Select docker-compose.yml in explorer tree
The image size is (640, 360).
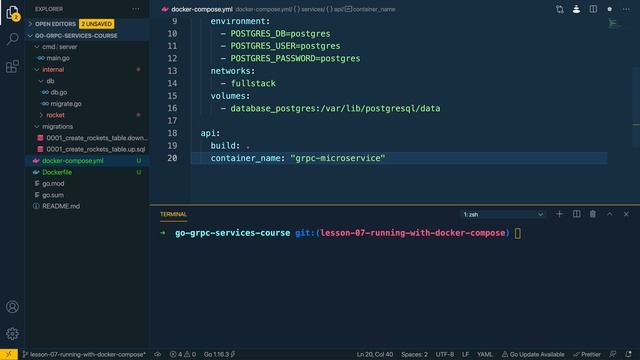[x=73, y=161]
